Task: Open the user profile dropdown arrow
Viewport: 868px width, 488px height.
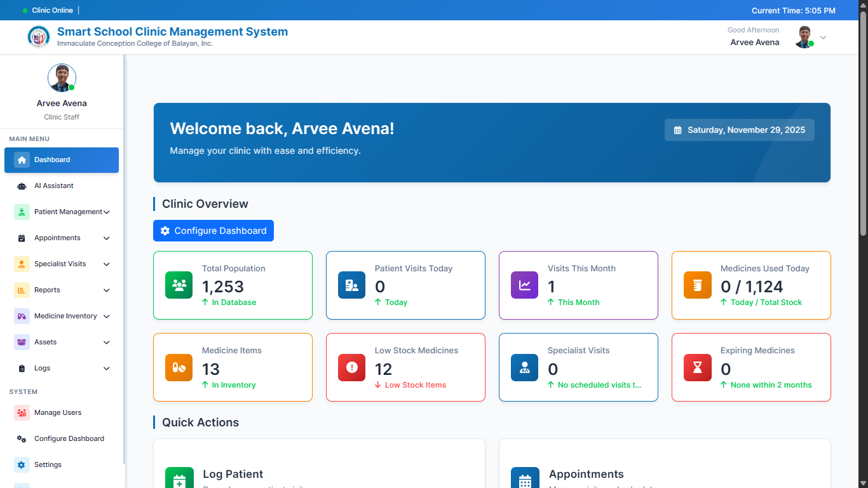Action: [823, 37]
